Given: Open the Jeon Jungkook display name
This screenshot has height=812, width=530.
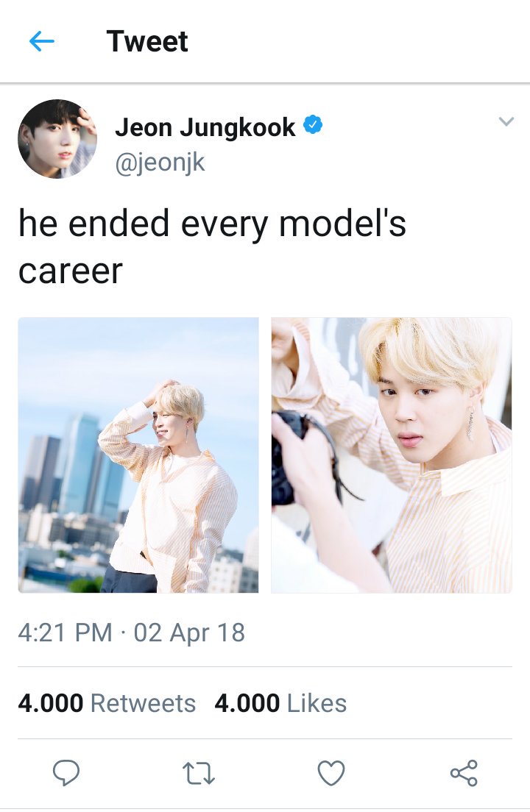Looking at the screenshot, I should tap(205, 127).
